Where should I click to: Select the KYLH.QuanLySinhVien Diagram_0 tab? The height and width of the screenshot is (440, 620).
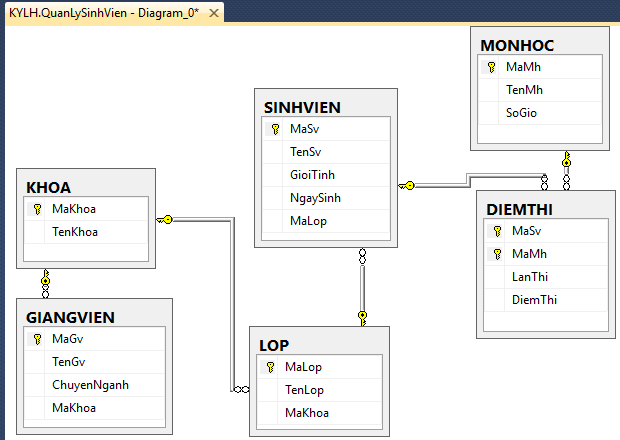tap(114, 13)
